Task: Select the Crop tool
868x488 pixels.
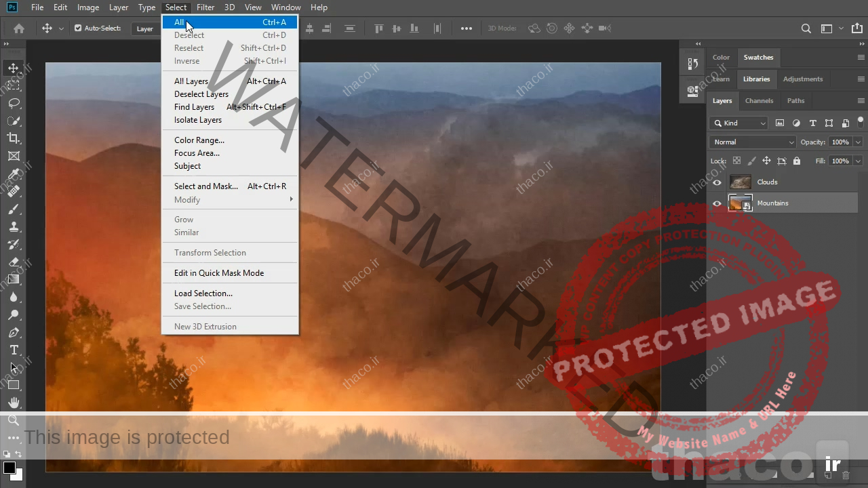Action: tap(14, 138)
